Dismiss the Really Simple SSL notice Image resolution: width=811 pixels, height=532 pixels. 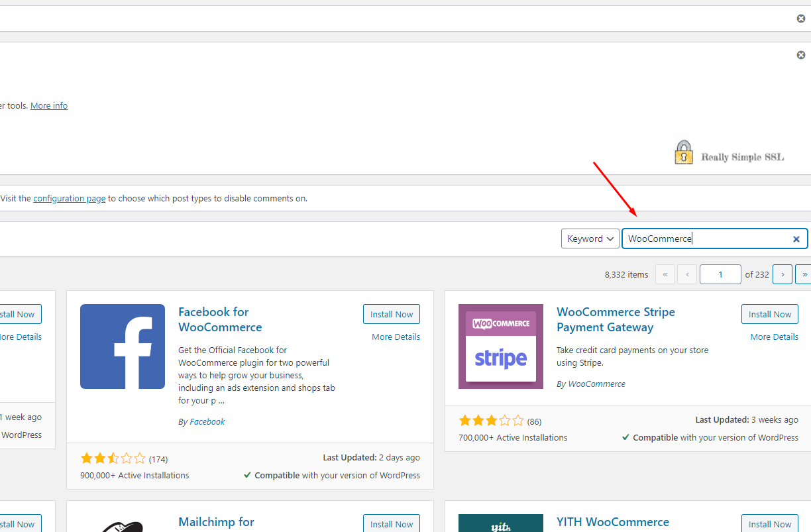[x=800, y=55]
